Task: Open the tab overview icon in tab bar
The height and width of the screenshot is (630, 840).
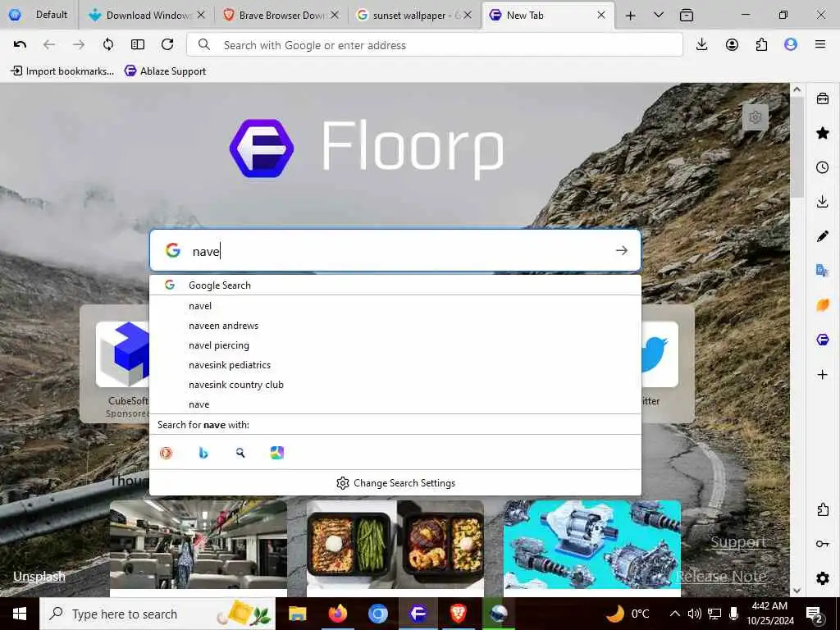Action: [x=687, y=15]
